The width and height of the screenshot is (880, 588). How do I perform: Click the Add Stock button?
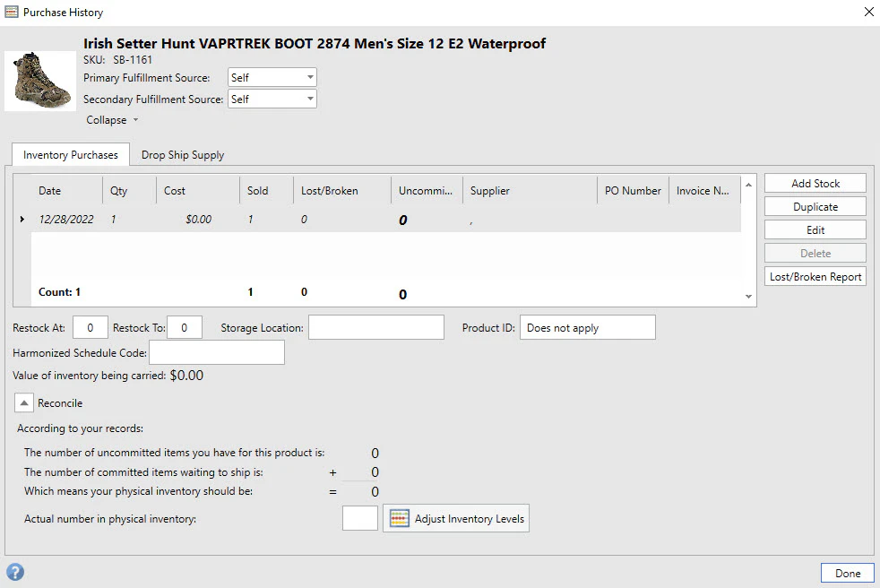tap(815, 183)
